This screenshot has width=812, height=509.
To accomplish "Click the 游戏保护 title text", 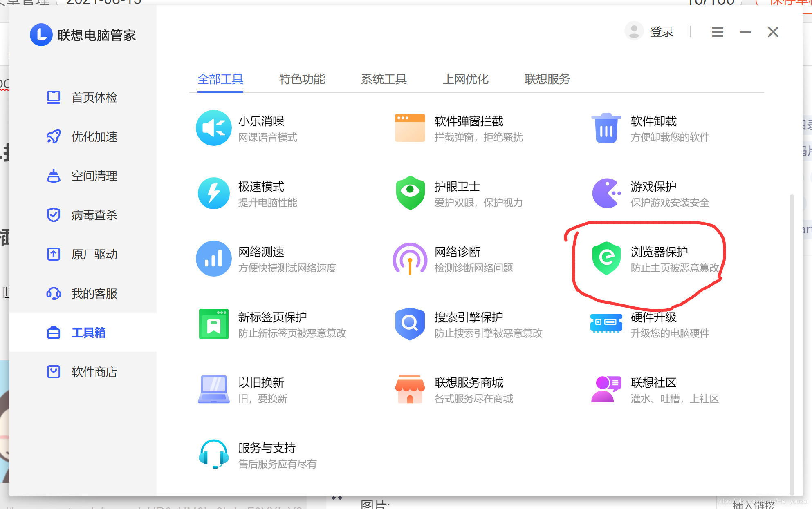I will pos(654,187).
